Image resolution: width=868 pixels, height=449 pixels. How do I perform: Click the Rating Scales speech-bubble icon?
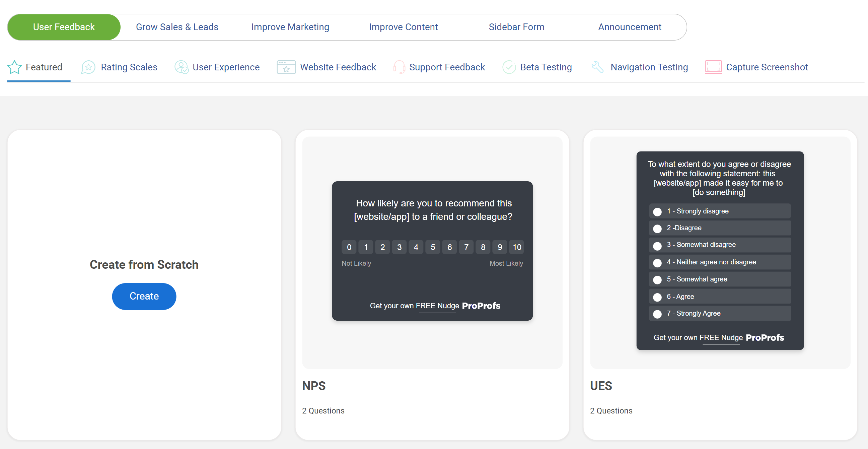coord(88,67)
